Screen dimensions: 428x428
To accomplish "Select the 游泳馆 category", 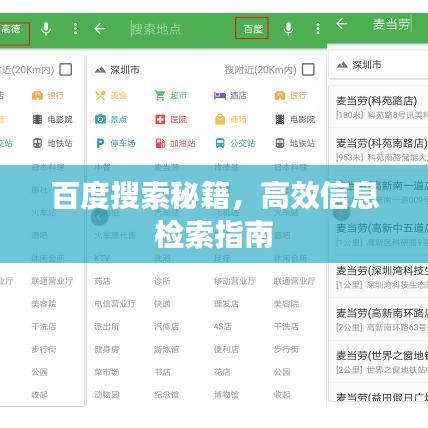I will 166,349.
